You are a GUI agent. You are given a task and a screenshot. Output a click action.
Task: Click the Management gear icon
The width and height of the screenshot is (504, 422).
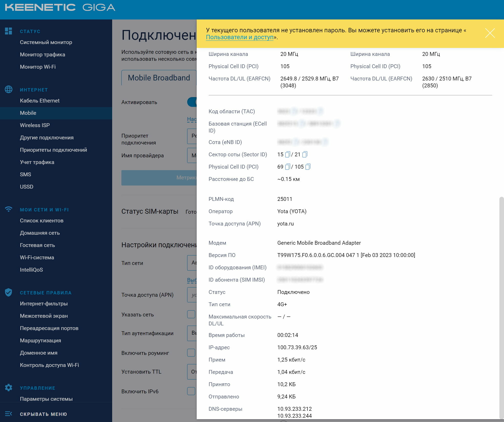point(8,388)
